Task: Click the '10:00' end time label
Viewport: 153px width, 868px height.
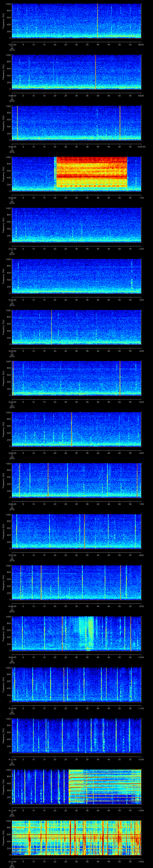Action: [x=141, y=657]
